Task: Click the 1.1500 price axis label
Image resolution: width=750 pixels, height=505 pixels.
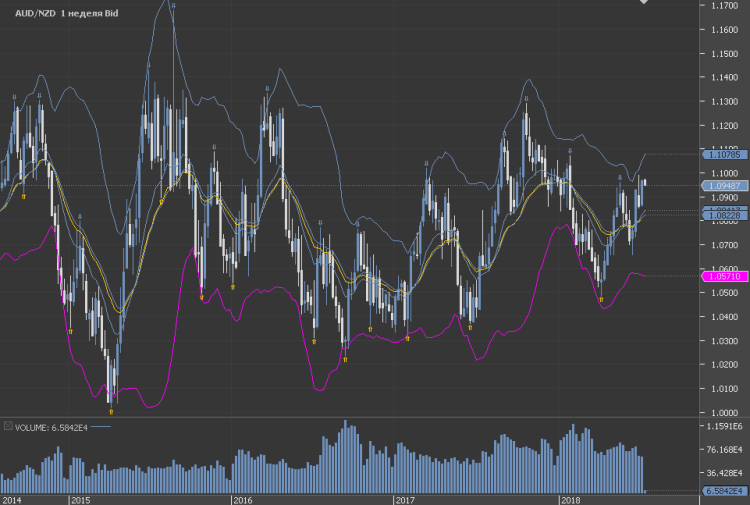Action: click(x=725, y=54)
